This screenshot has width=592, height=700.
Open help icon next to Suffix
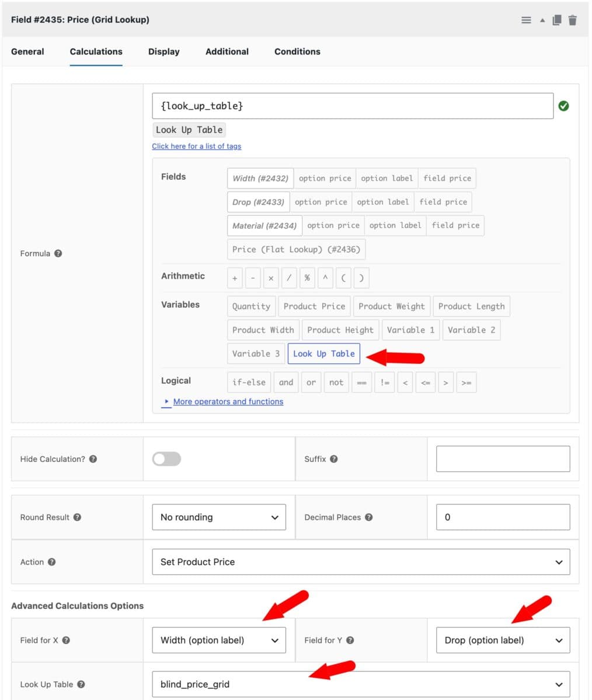tap(333, 459)
